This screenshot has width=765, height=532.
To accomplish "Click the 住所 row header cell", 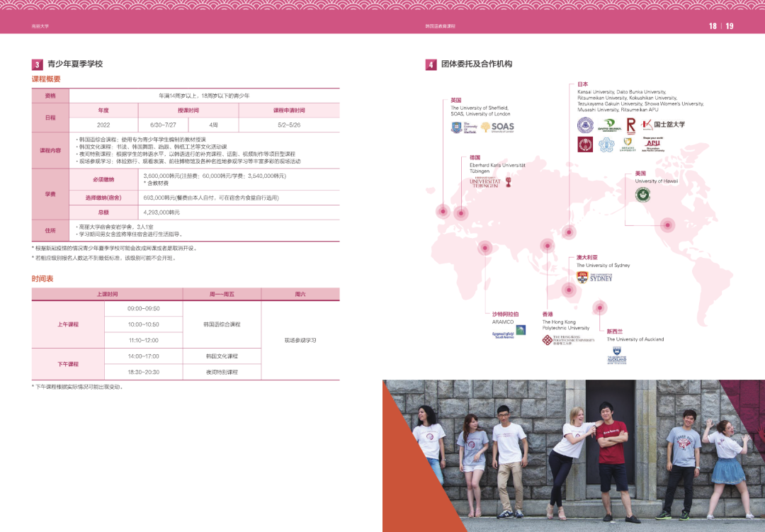I will pyautogui.click(x=50, y=230).
